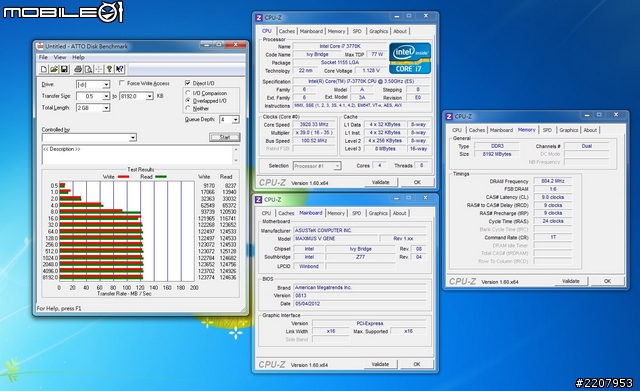Open the Controlled by dropdown
Screen dimensions: 640x391
click(133, 138)
